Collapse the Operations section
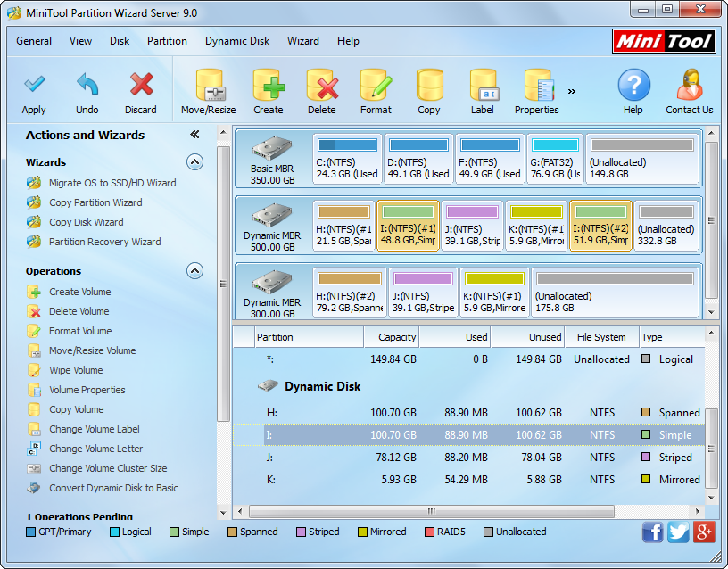Screen dimensions: 728x569 (195, 270)
